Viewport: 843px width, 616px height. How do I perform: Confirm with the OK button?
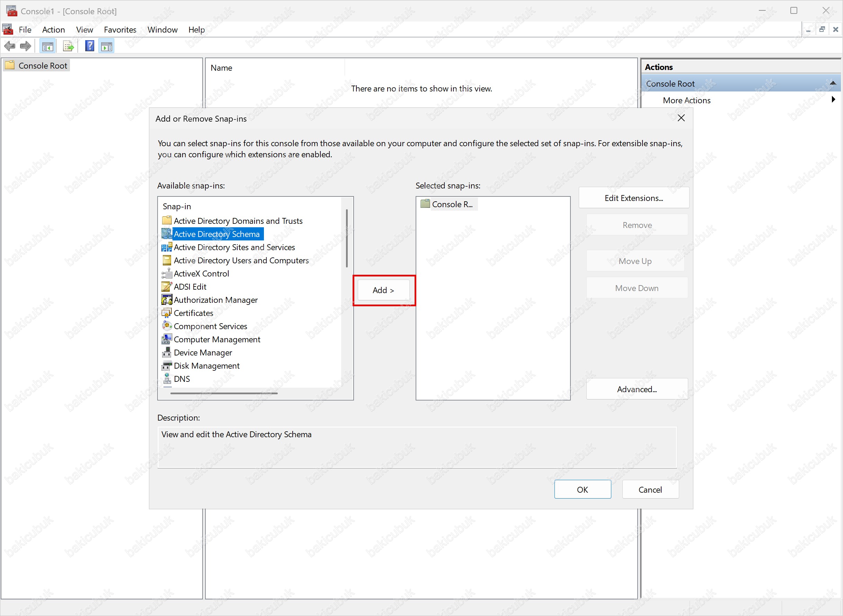click(583, 489)
